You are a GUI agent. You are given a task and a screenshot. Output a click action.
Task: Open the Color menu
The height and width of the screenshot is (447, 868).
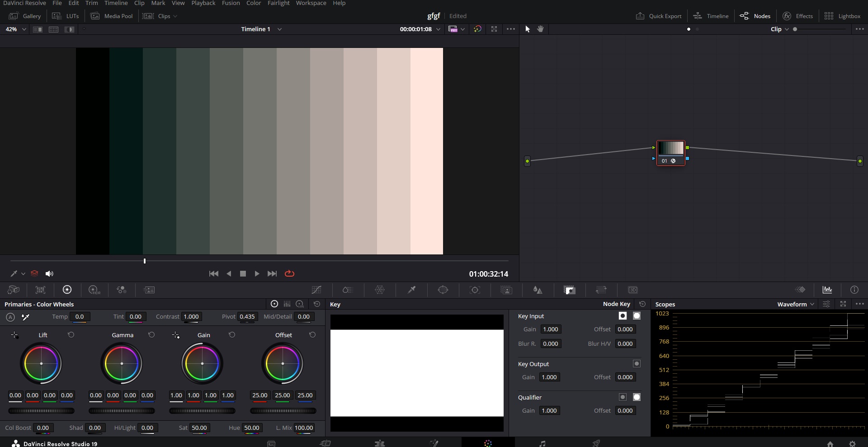[x=253, y=3]
